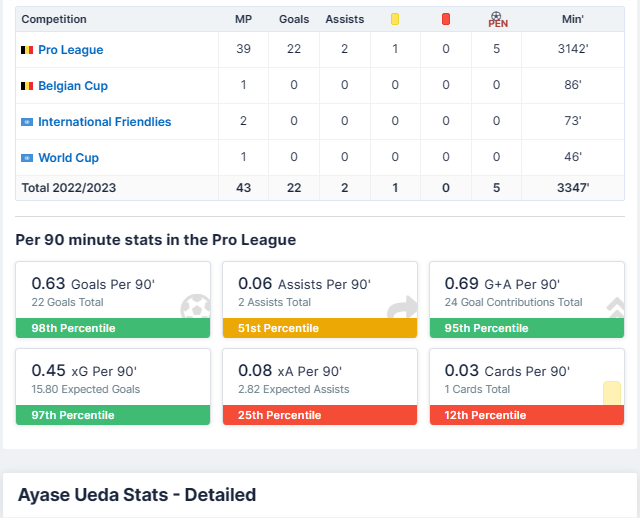
Task: Open the Pro League link
Action: [71, 50]
